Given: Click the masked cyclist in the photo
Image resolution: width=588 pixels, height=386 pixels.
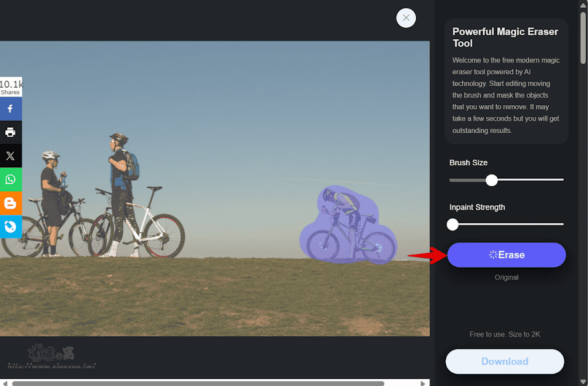Looking at the screenshot, I should (x=348, y=225).
